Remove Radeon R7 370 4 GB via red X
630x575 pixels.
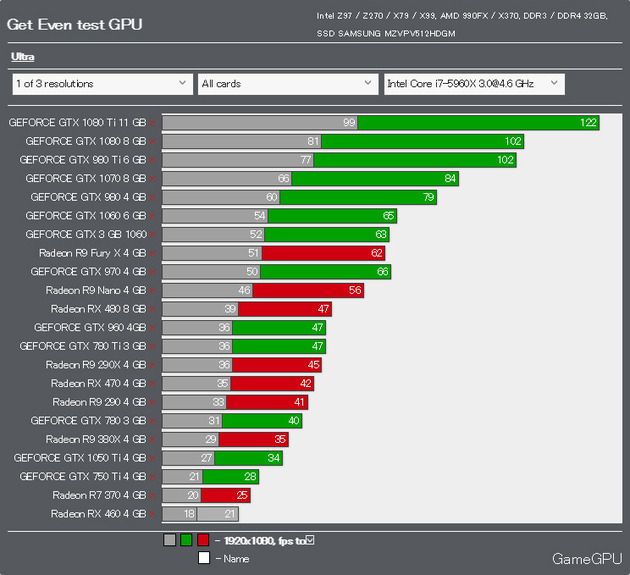click(153, 495)
